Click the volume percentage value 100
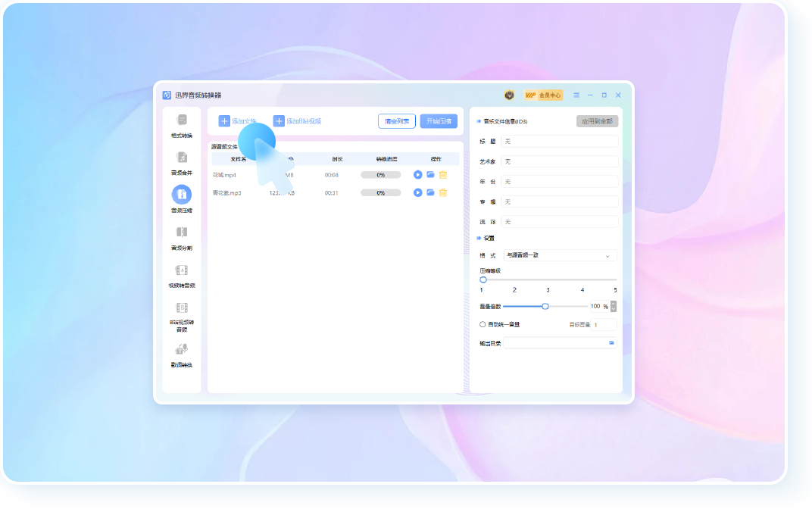Viewport: 812px width, 509px height. pos(595,307)
